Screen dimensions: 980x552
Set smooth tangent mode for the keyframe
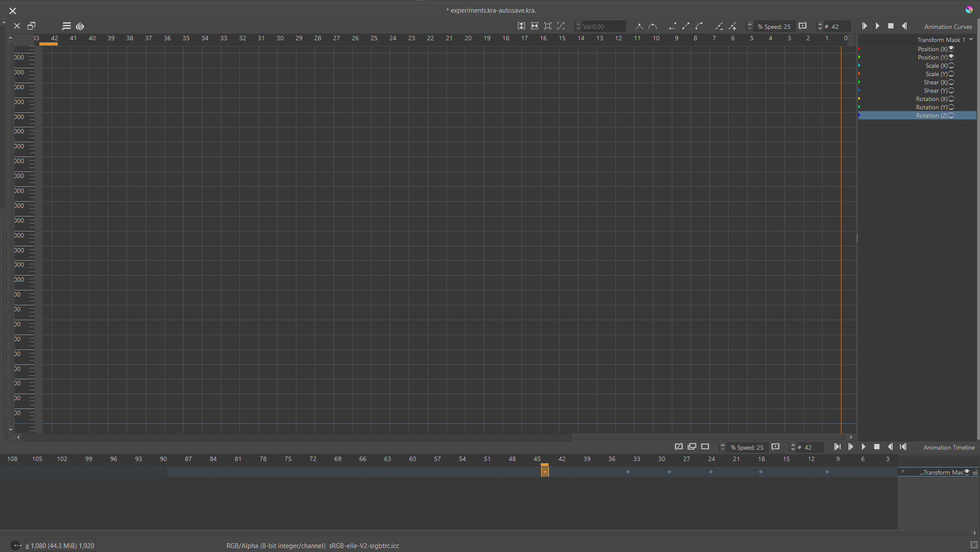tap(653, 26)
